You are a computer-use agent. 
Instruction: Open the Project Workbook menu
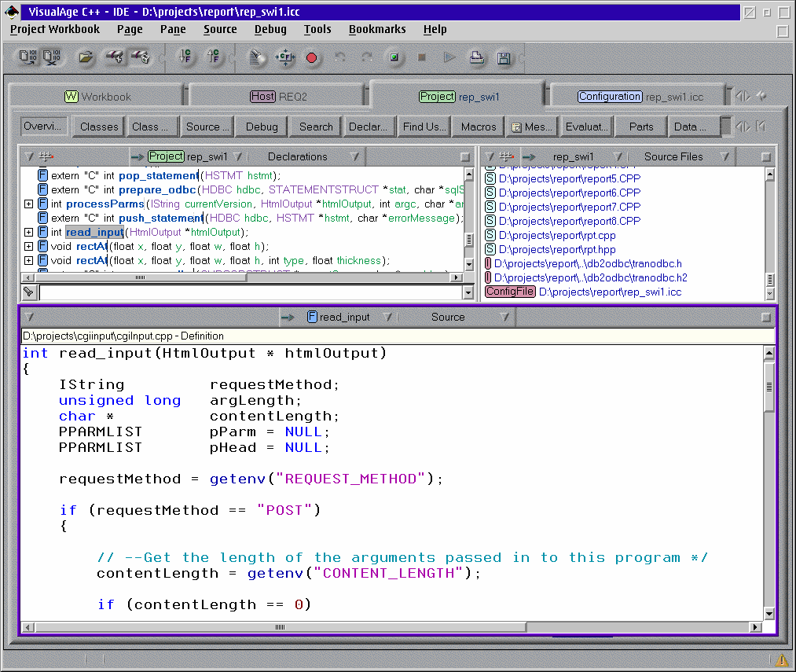(x=55, y=29)
